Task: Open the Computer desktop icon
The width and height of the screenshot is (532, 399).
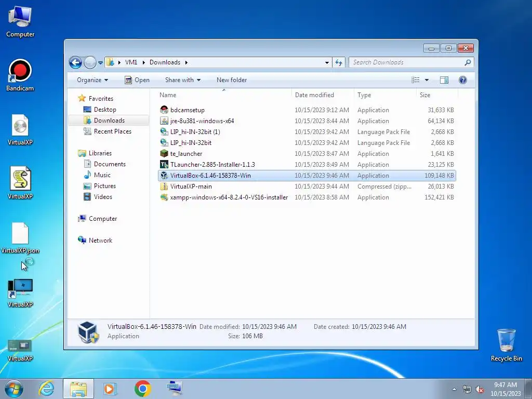Action: click(20, 22)
